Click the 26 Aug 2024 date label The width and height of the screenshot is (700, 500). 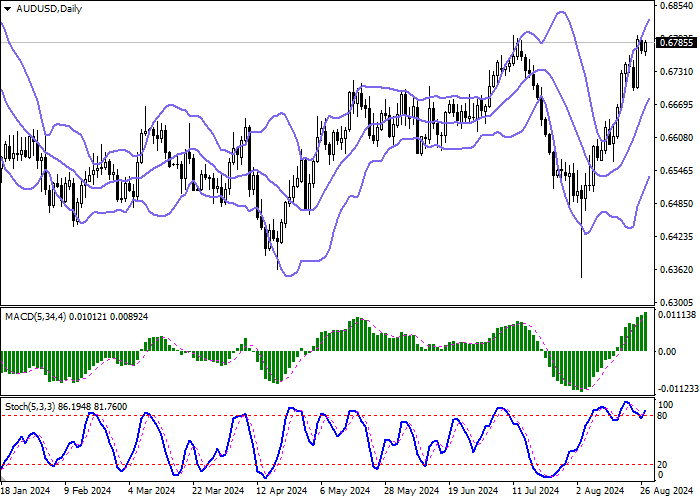667,491
